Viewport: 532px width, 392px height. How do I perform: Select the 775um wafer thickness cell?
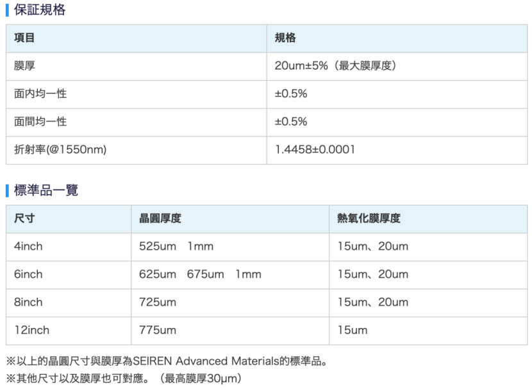coord(158,331)
